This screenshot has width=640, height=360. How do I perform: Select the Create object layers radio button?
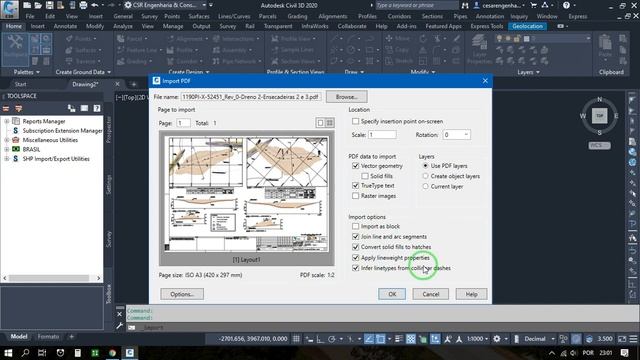coord(426,176)
